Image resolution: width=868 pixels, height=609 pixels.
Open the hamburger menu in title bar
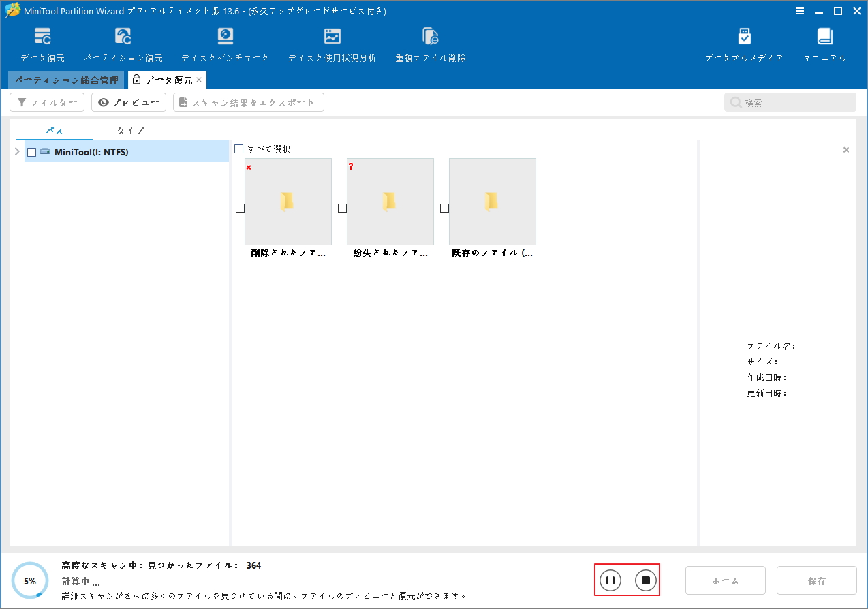tap(800, 11)
